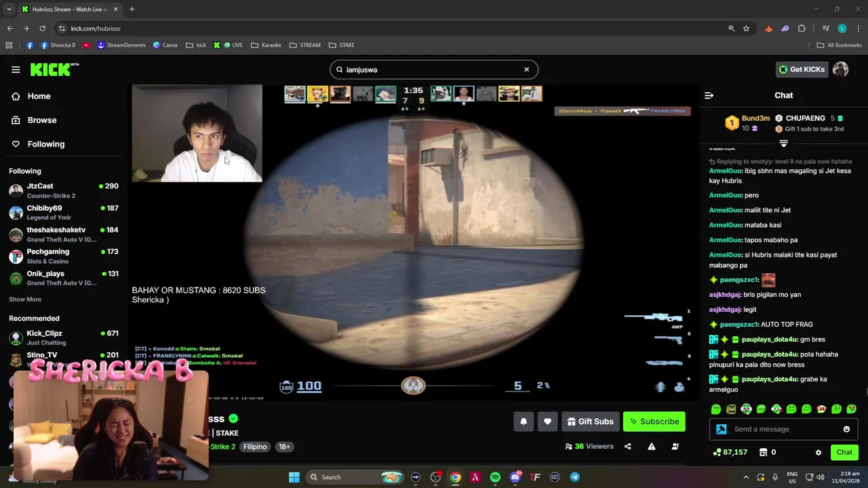Image resolution: width=868 pixels, height=488 pixels.
Task: Subscribe to the channel
Action: [654, 422]
